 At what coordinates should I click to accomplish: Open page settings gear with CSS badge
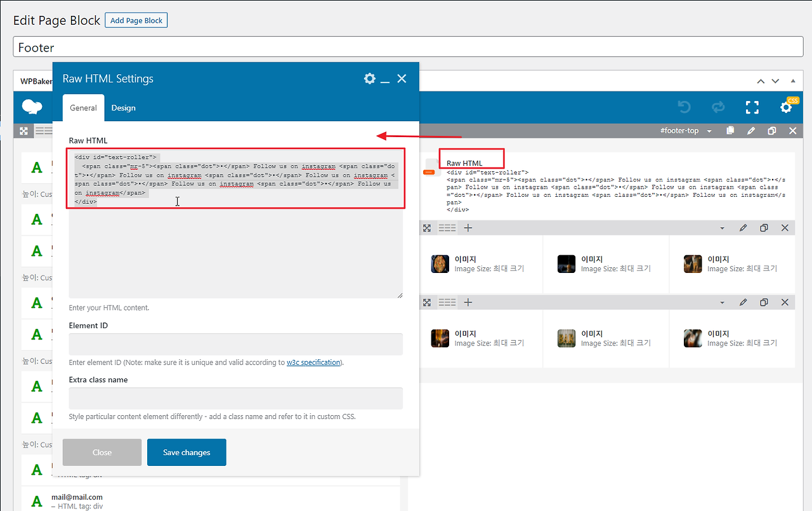[x=787, y=107]
